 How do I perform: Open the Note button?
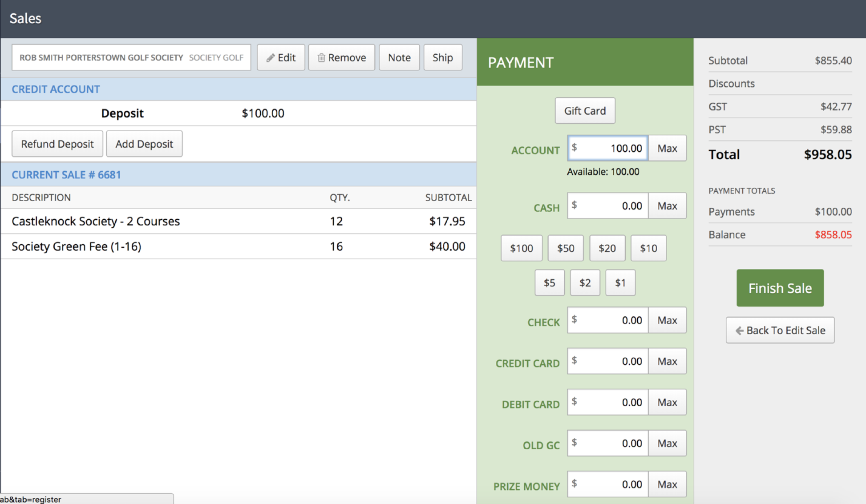click(399, 57)
